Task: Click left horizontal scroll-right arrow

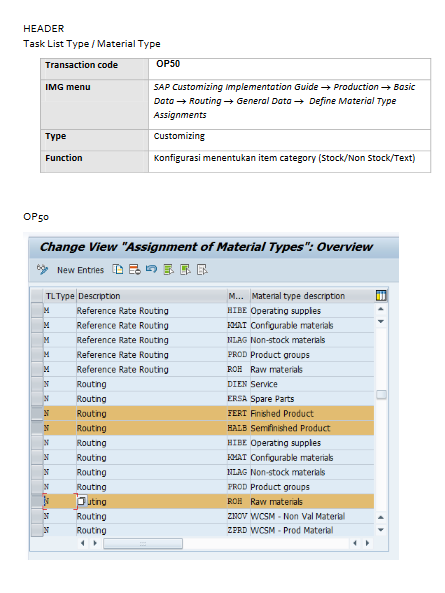Action: click(95, 543)
